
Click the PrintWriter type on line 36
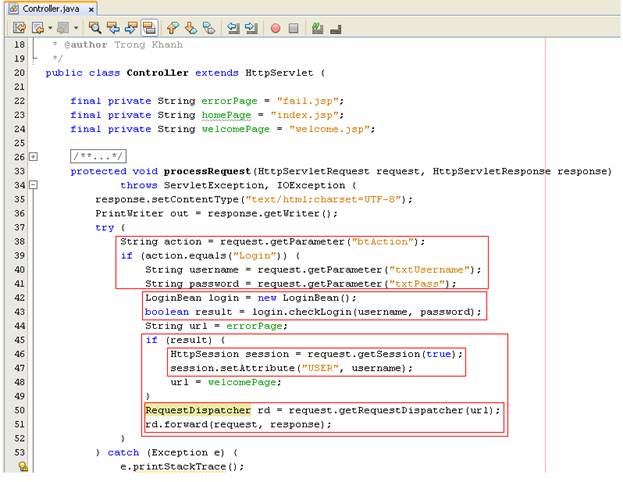pyautogui.click(x=129, y=213)
